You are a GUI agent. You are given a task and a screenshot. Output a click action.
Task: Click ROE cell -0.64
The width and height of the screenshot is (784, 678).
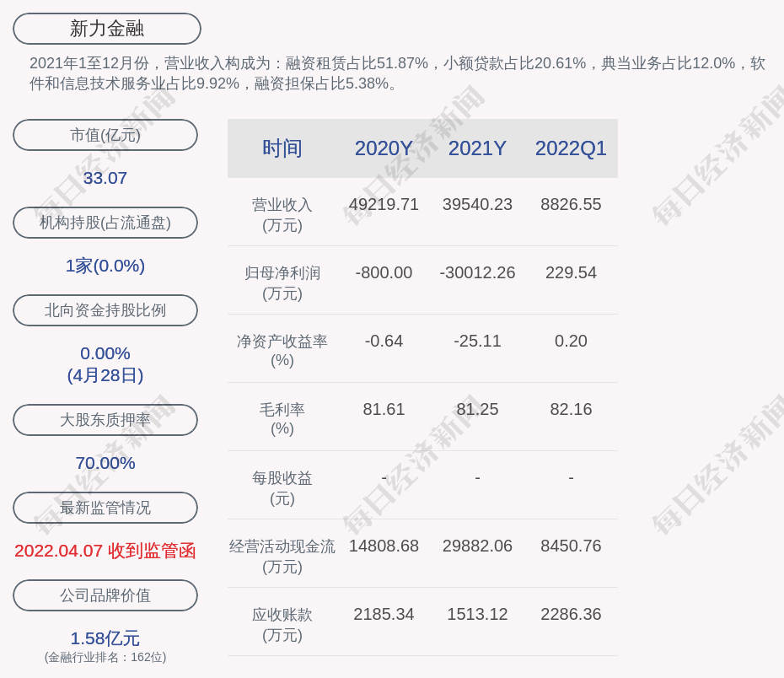pos(384,341)
